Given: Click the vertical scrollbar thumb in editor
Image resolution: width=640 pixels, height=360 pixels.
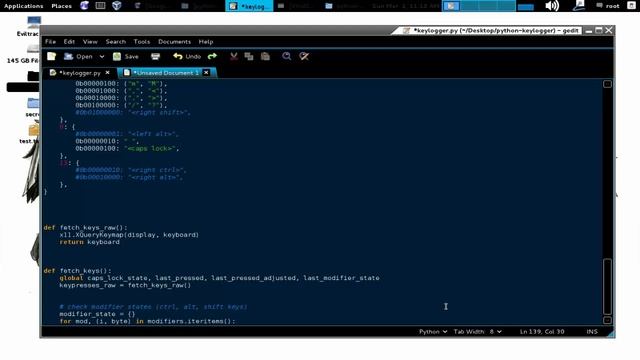Looking at the screenshot, I should (x=607, y=287).
